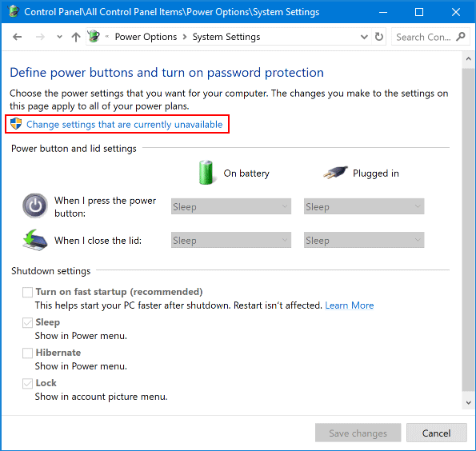
Task: Open the Power Options breadcrumb
Action: tap(146, 37)
